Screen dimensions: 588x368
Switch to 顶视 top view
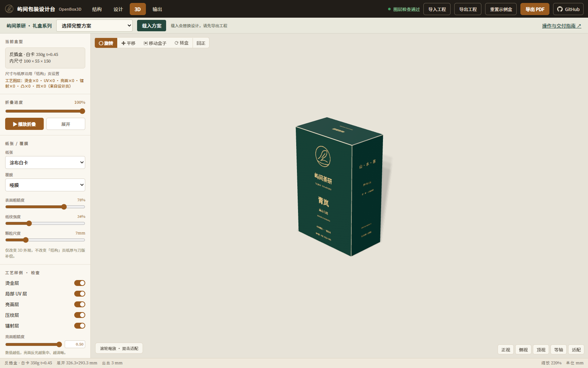pyautogui.click(x=541, y=350)
